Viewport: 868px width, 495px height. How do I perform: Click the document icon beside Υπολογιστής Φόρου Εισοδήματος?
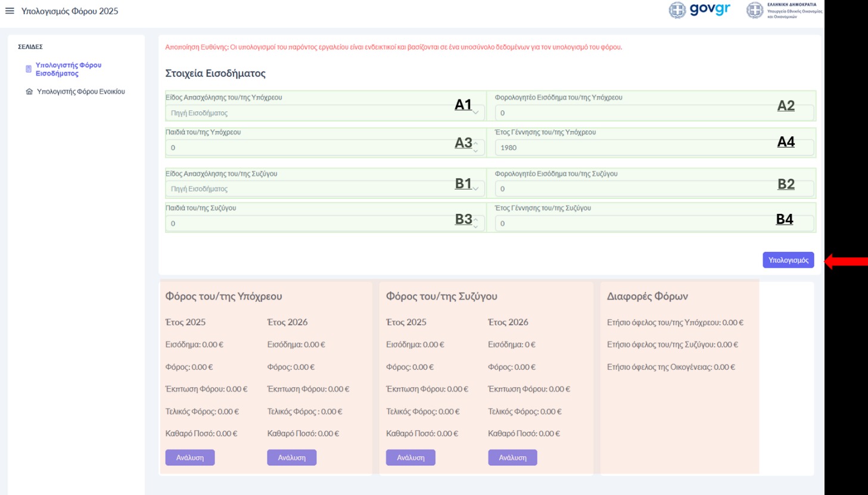click(28, 69)
